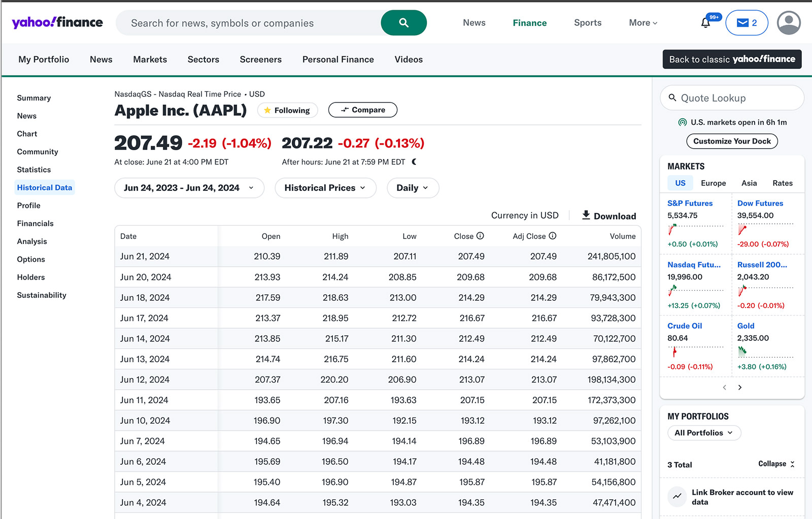
Task: Open the Videos menu
Action: 409,59
